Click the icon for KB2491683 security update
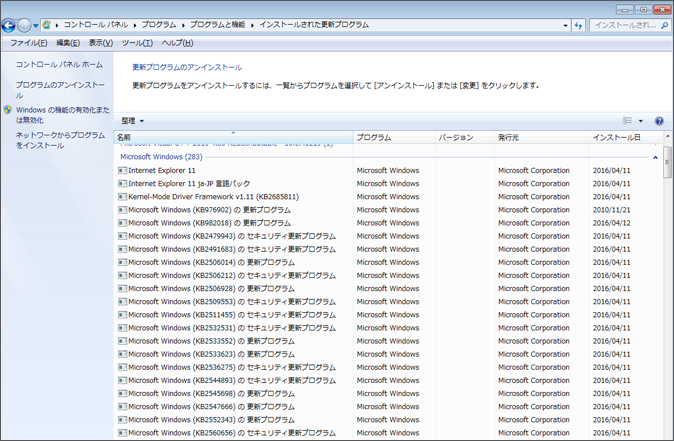Viewport: 674px width, 441px height. pyautogui.click(x=123, y=249)
